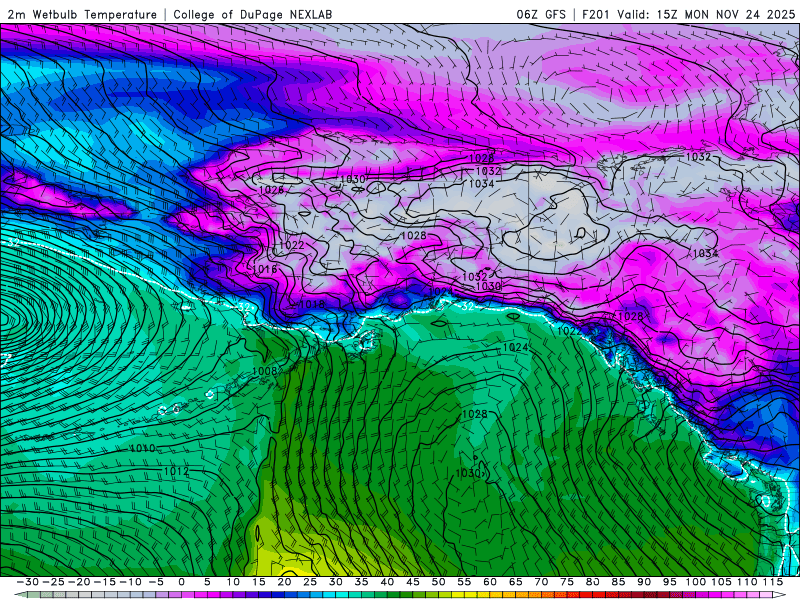
Task: Click the 45 value on the color scale
Action: (x=413, y=582)
